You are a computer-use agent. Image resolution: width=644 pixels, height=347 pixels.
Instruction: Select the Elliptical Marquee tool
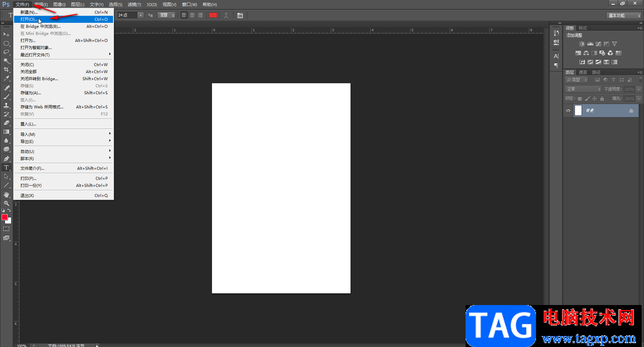point(6,43)
